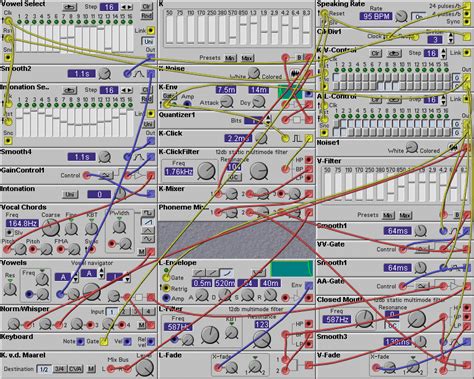Select sine waveform in Vocal Chords

coord(148,239)
